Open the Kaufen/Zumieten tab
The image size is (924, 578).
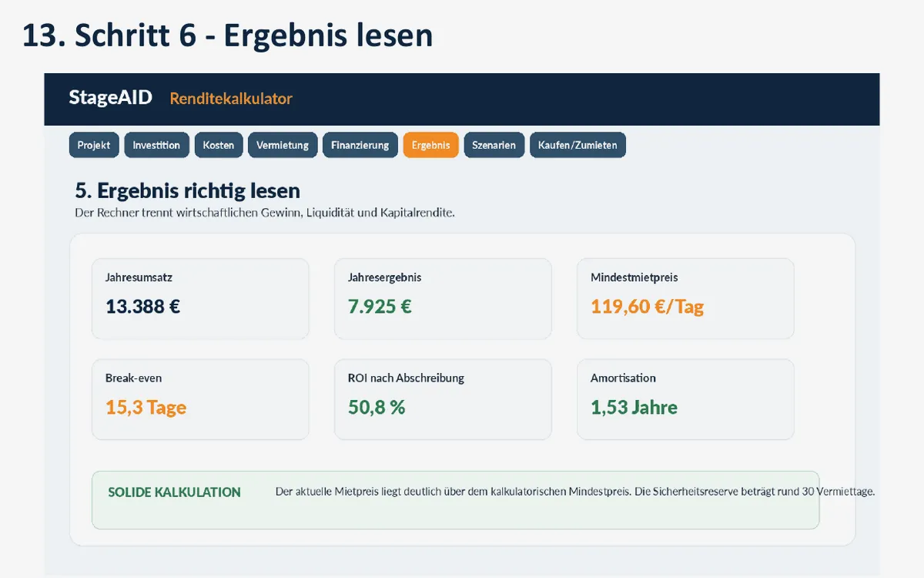pos(577,145)
